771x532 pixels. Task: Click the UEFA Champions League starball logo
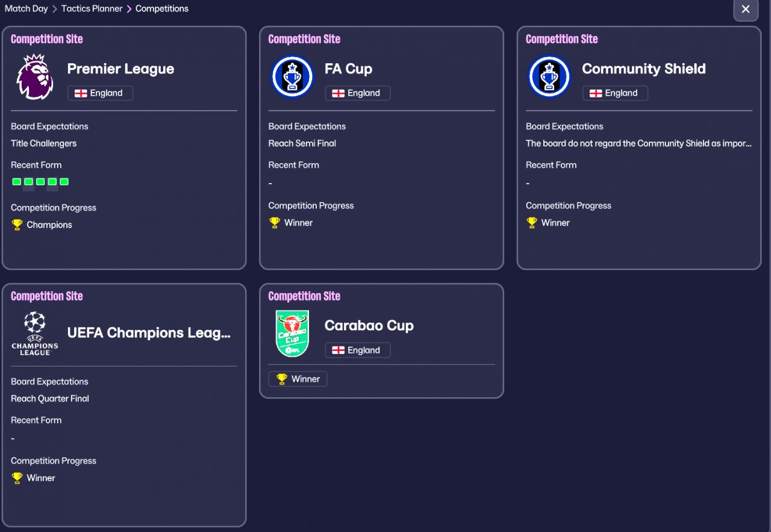(x=35, y=333)
